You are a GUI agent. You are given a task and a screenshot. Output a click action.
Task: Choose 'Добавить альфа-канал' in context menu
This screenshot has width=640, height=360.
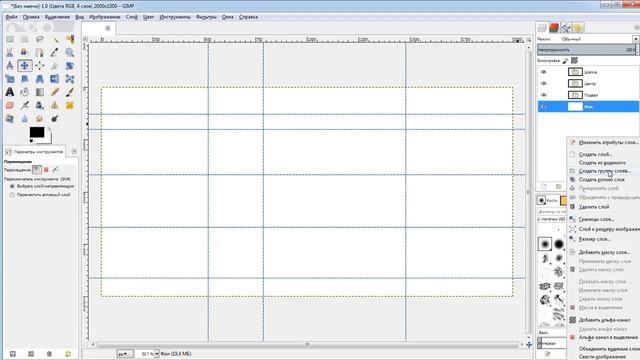click(x=604, y=320)
